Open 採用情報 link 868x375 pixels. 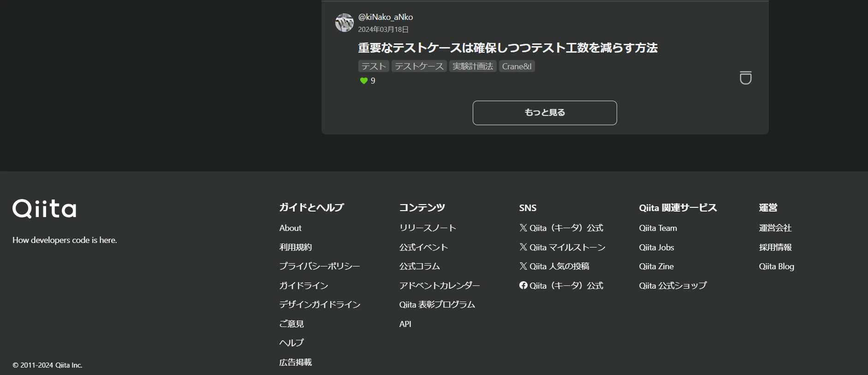(775, 247)
